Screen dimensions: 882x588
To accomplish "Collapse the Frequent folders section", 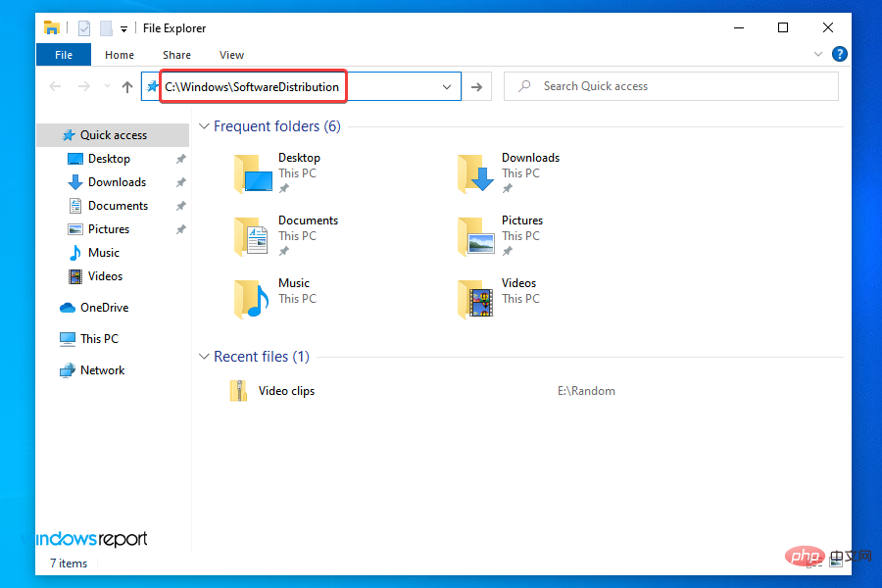I will click(x=204, y=125).
